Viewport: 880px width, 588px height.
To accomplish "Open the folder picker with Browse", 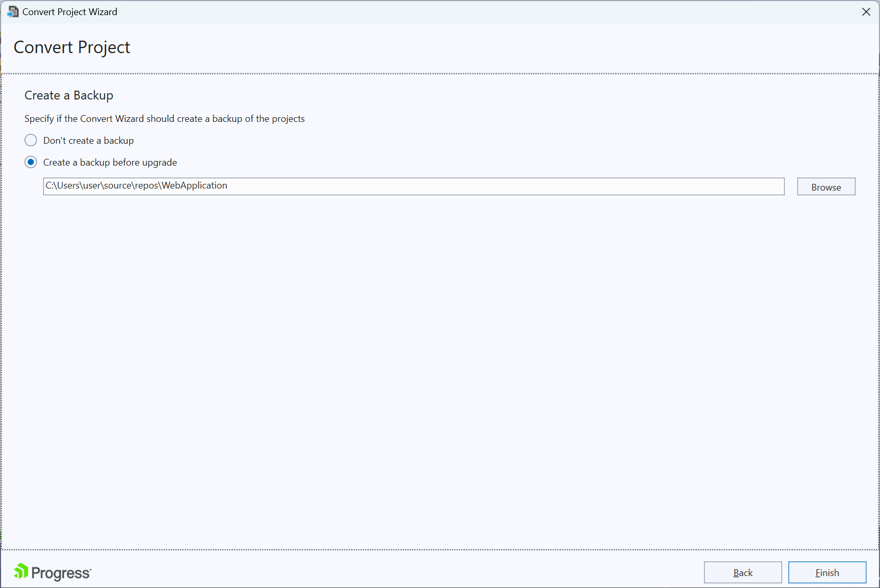I will point(826,186).
